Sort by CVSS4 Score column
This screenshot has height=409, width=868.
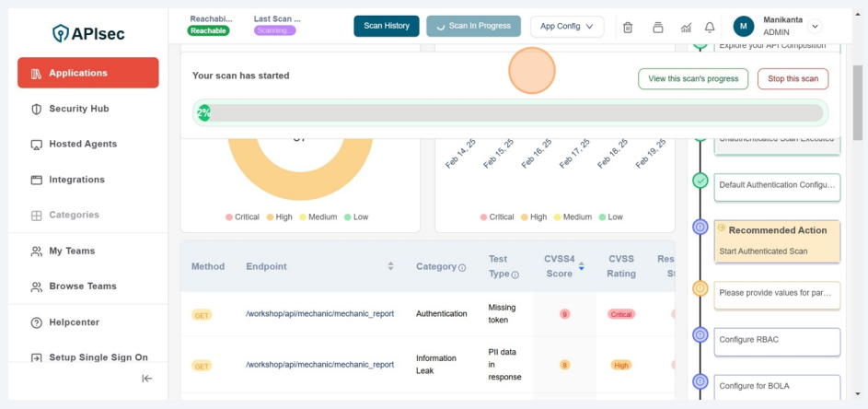pos(581,267)
